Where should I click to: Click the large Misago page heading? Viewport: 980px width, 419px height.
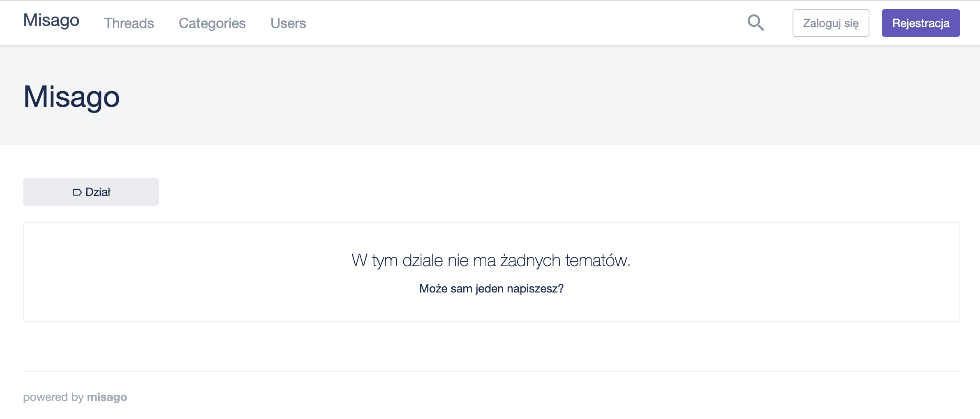click(72, 97)
